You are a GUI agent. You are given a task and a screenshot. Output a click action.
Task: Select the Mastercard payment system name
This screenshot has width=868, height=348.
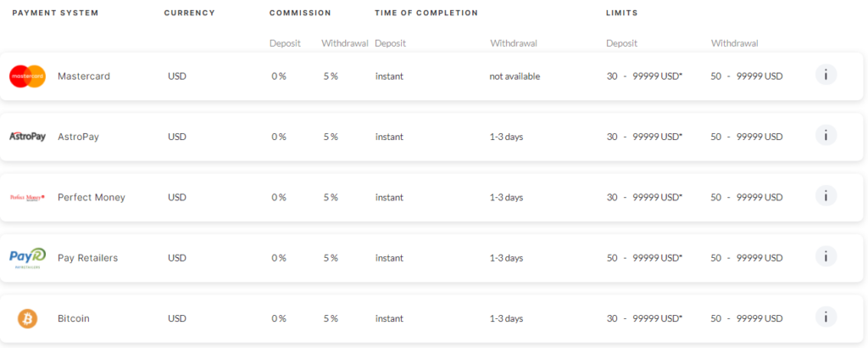pyautogui.click(x=84, y=76)
